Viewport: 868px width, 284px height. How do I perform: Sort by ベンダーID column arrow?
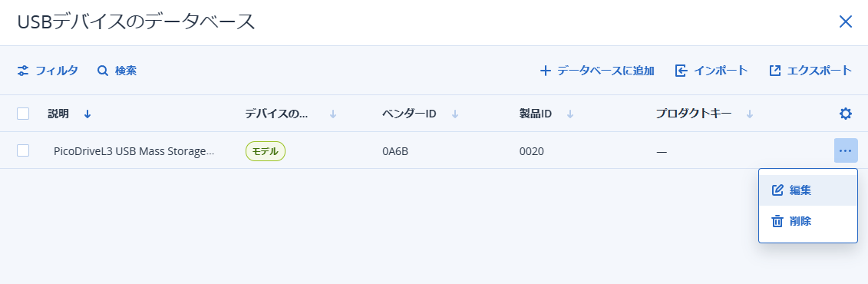point(455,114)
